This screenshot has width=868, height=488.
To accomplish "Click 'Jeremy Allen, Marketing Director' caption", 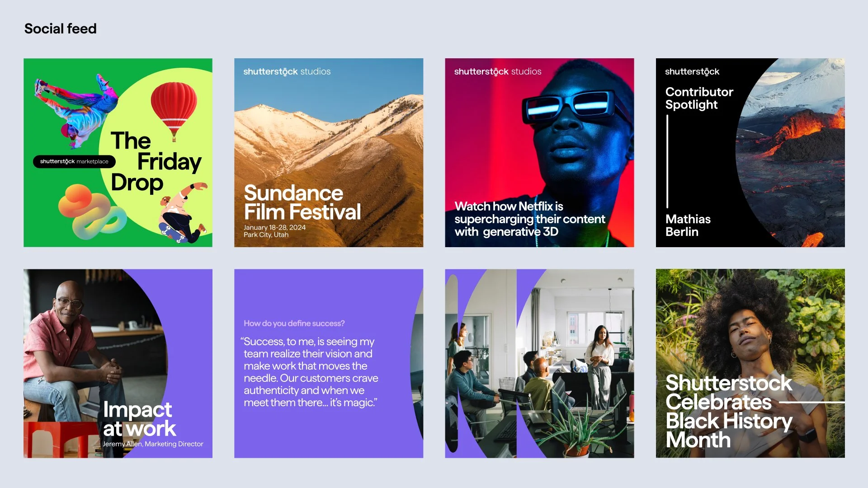I will tap(153, 444).
